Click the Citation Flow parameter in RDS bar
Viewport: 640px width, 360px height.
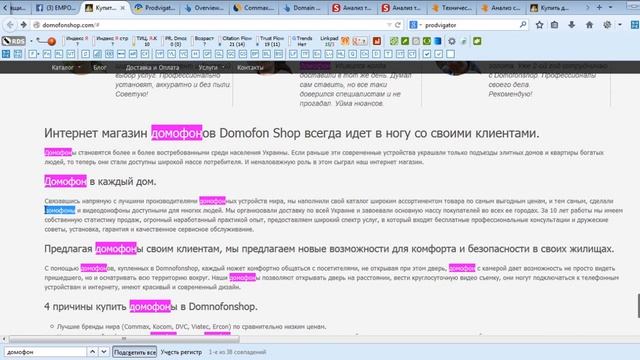[236, 41]
